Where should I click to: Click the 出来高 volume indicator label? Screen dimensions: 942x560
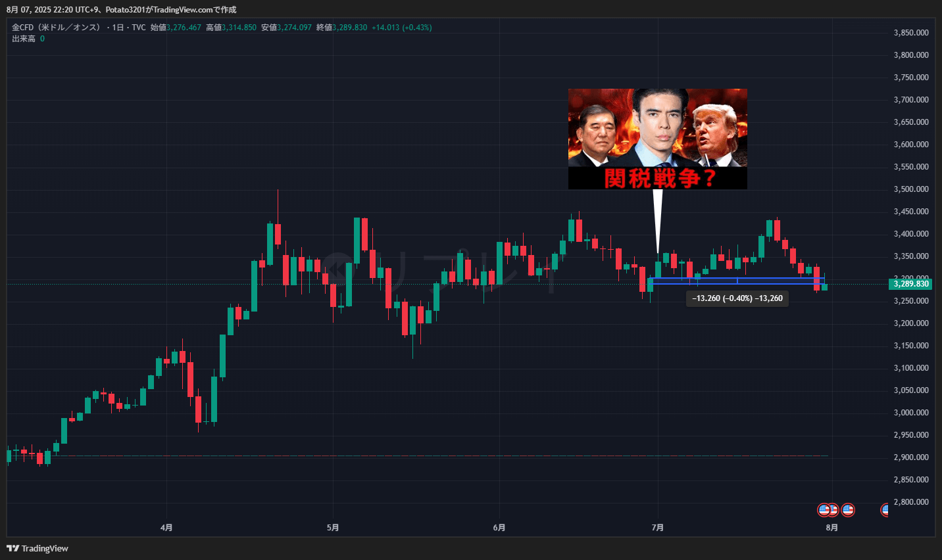coord(24,39)
